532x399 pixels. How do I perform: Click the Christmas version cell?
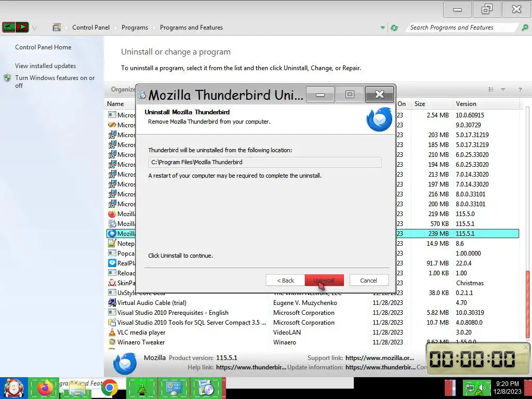[x=470, y=283]
